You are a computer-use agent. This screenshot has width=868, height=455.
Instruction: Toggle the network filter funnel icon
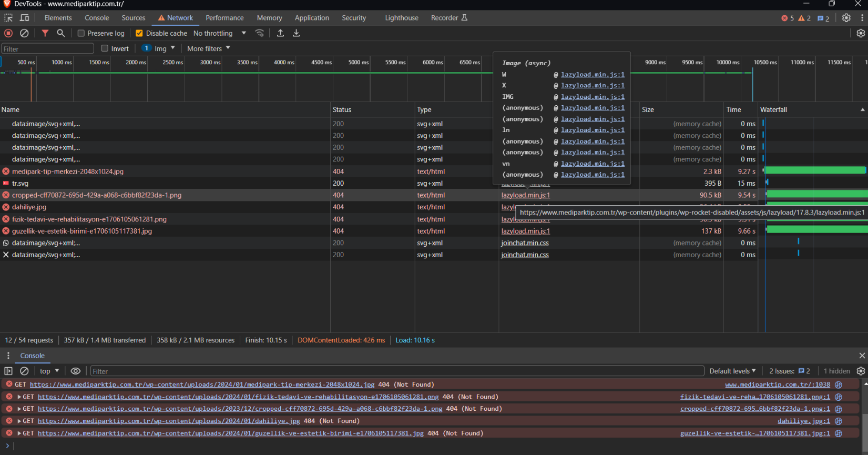pos(45,33)
